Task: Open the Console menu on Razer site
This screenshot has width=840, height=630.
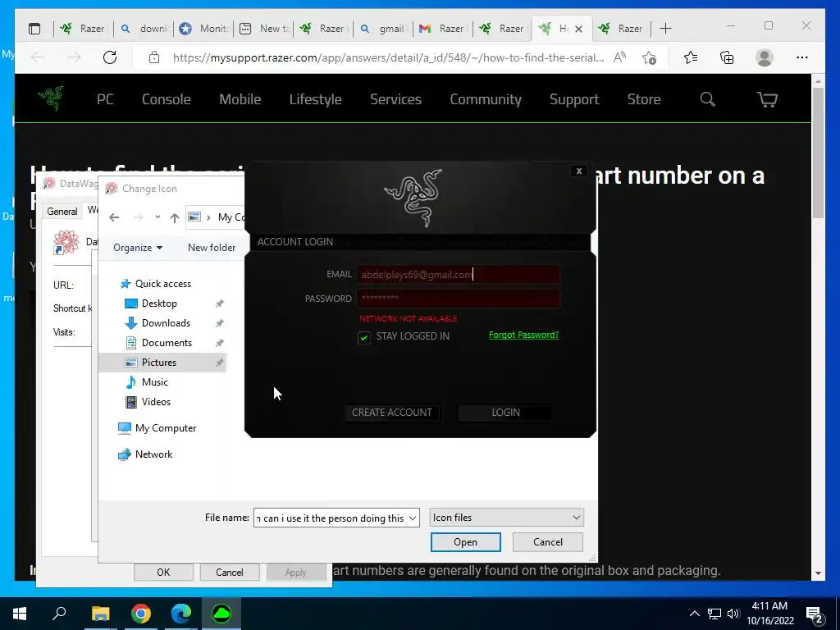Action: (x=166, y=99)
